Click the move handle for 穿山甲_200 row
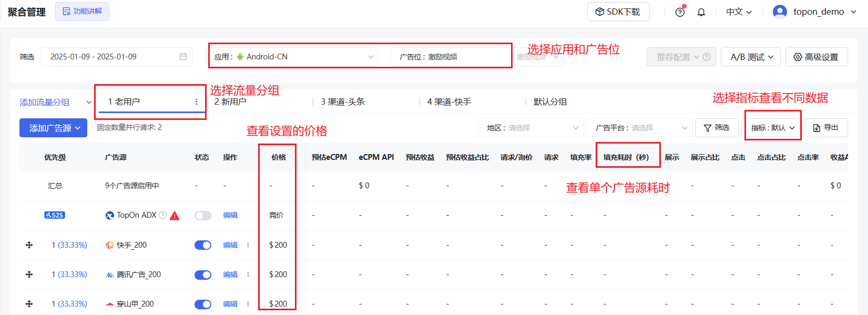 point(29,304)
